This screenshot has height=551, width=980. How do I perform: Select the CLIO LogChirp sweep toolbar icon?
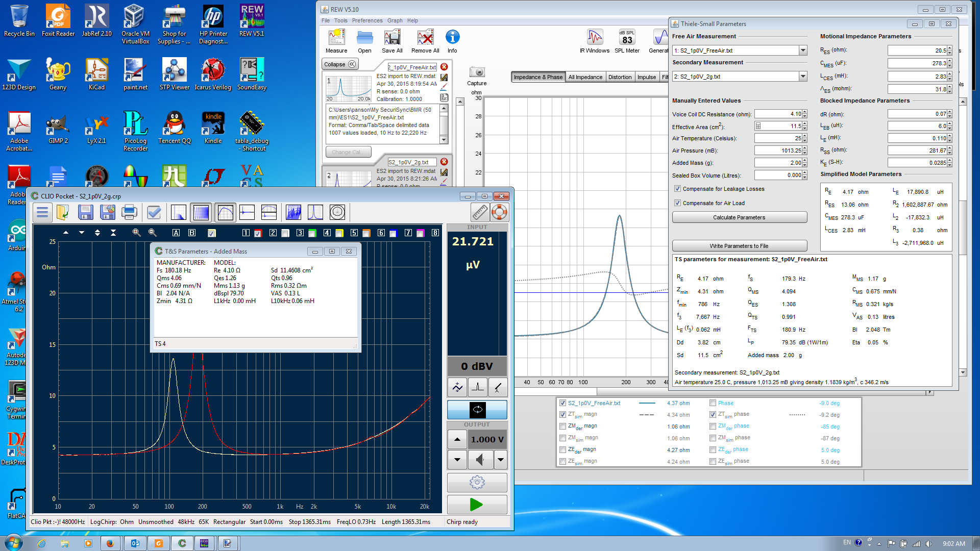click(x=201, y=212)
